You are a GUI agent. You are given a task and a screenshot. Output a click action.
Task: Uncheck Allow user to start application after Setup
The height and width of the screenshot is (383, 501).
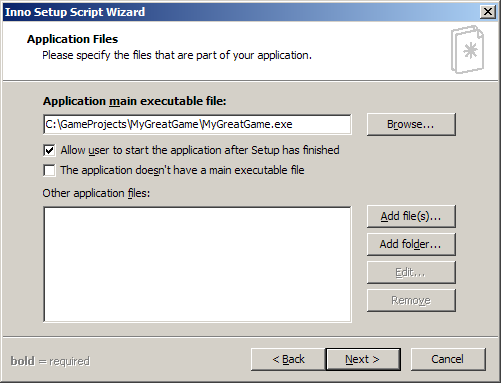tap(49, 150)
